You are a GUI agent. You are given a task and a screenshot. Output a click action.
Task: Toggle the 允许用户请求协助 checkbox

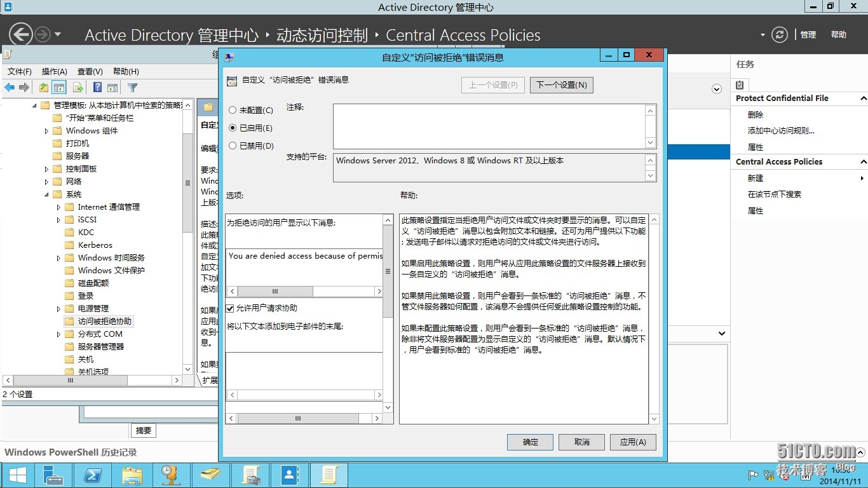(231, 308)
